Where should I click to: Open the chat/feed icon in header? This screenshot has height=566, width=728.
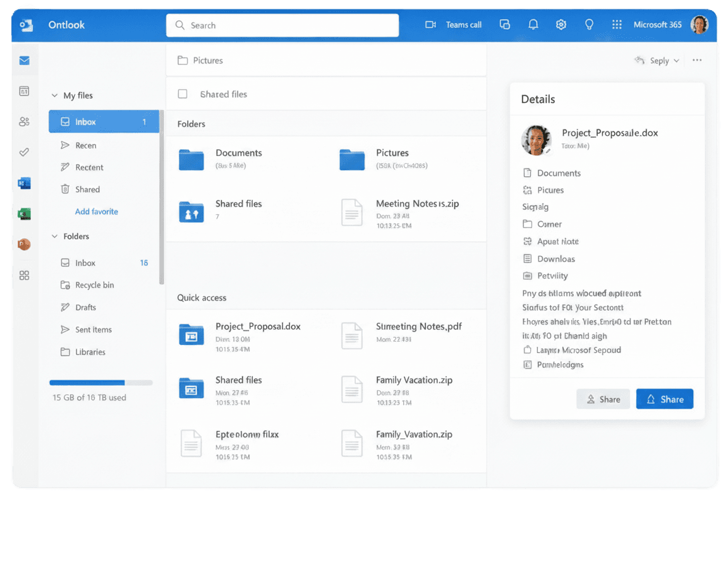click(x=505, y=25)
